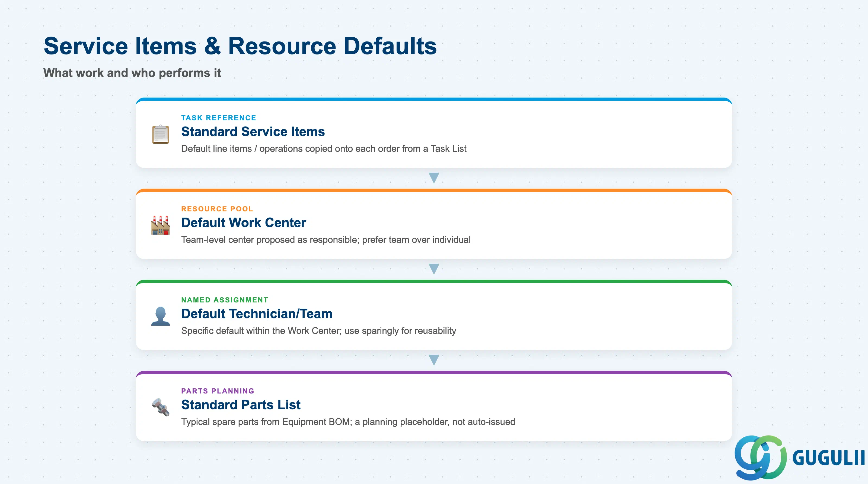868x484 pixels.
Task: Click the factory icon beside Default Work Center
Action: pyautogui.click(x=160, y=225)
